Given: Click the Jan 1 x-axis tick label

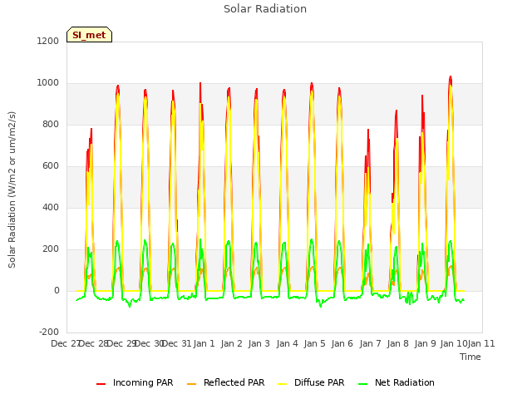Looking at the screenshot, I should [x=204, y=343].
